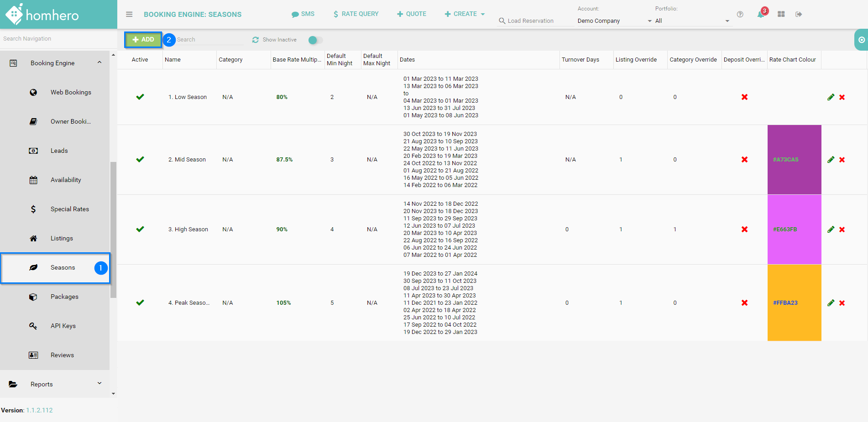Click the notifications bell icon

[x=760, y=15]
